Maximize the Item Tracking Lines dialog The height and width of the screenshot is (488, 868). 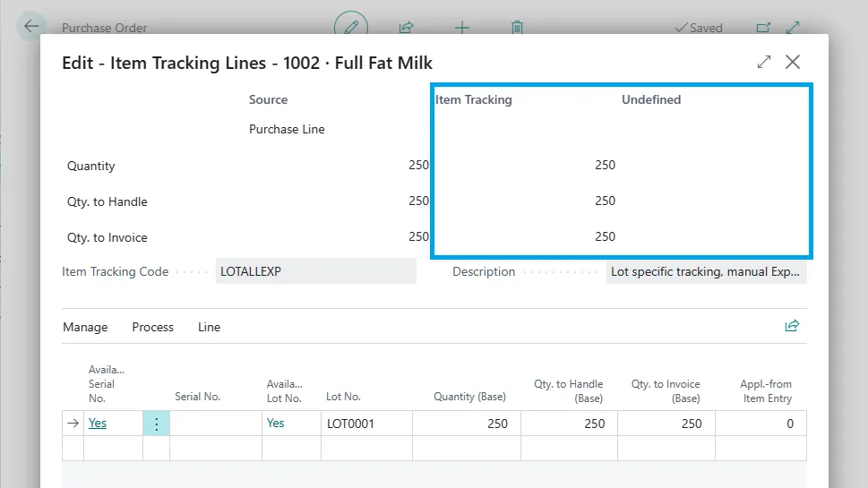(x=764, y=62)
